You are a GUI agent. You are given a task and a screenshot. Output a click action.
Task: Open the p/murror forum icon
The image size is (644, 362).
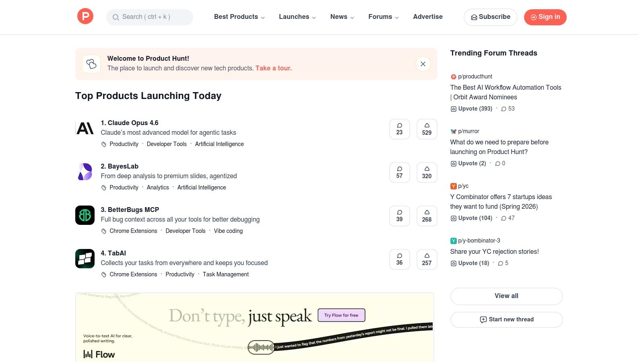click(x=453, y=131)
